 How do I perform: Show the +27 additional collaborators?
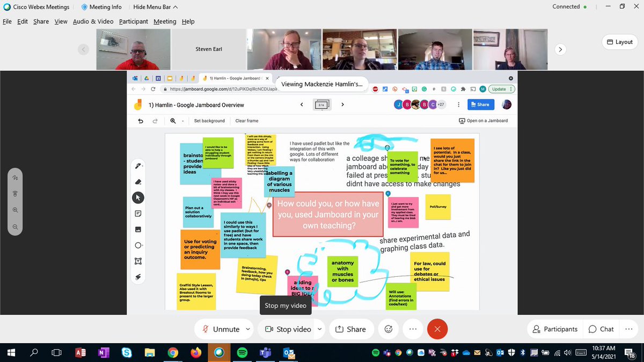[x=441, y=105]
